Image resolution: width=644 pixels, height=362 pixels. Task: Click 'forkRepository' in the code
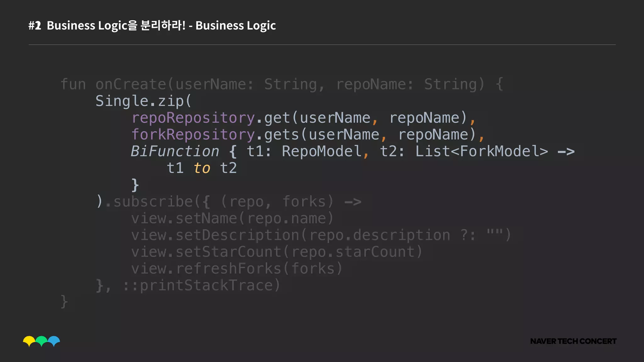pyautogui.click(x=193, y=135)
